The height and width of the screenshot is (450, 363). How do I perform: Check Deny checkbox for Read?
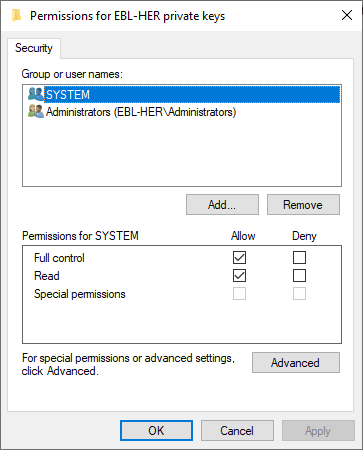coord(299,276)
